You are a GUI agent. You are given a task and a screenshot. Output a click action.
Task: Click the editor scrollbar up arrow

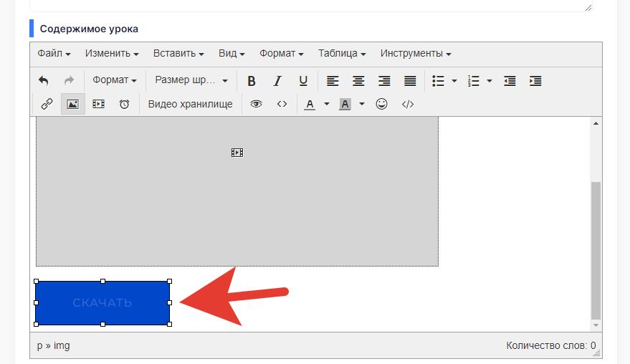tap(596, 123)
